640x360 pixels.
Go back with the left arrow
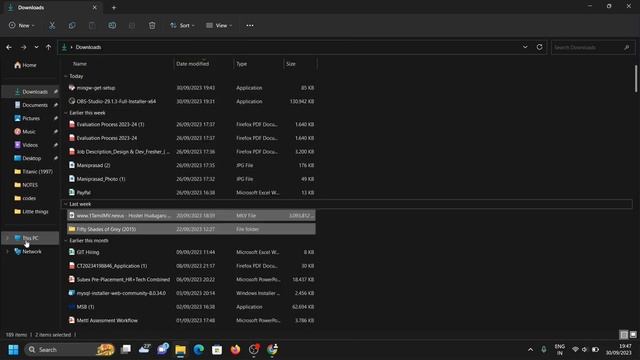click(x=9, y=47)
